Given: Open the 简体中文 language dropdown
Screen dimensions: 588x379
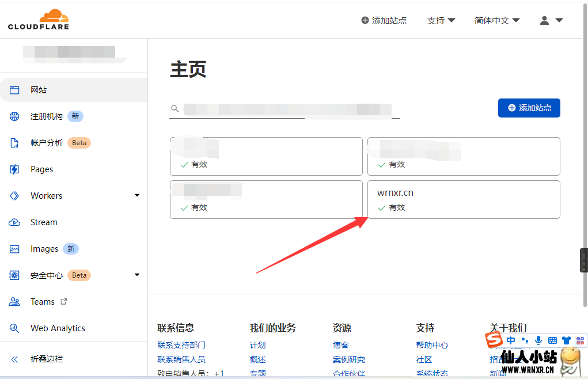Looking at the screenshot, I should pos(497,20).
